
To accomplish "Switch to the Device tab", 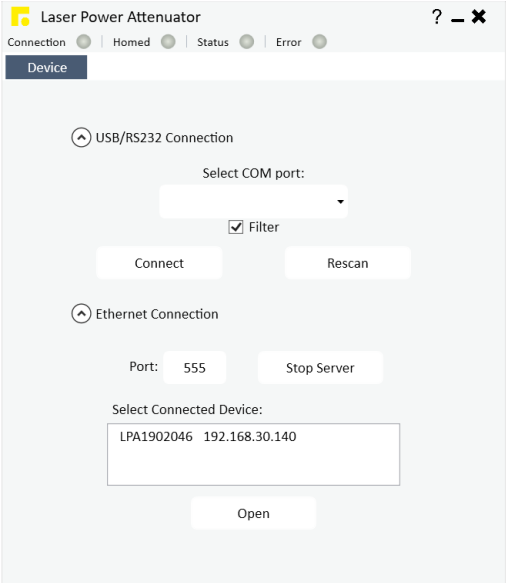I will 46,67.
